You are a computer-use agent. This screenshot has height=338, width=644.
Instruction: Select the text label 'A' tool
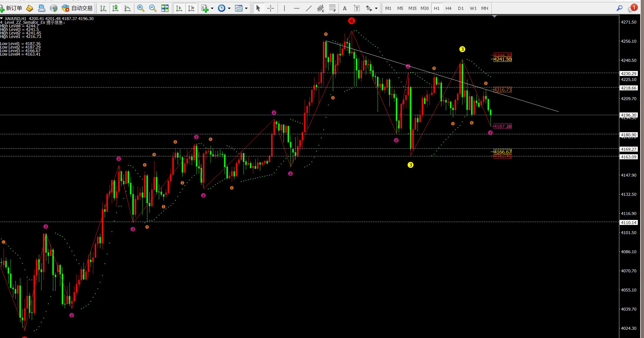(345, 8)
